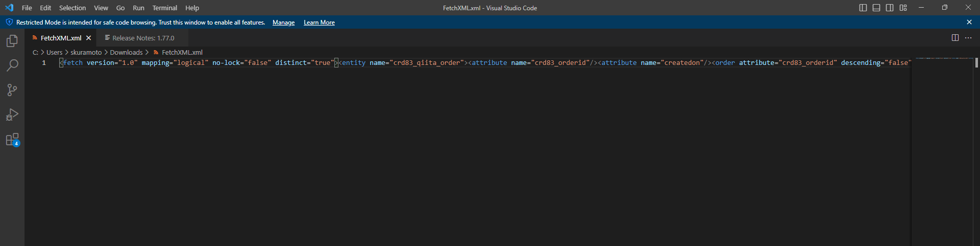980x246 pixels.
Task: Click the Learn More link
Action: tap(319, 23)
